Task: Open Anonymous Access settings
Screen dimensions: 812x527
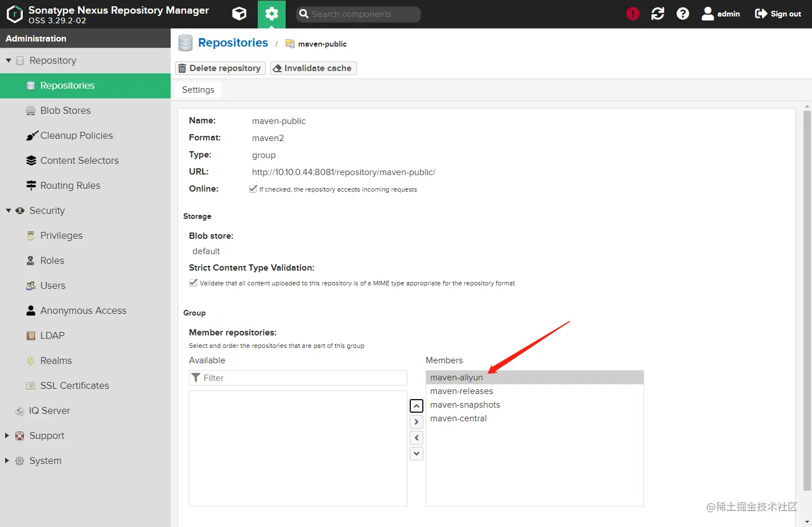Action: (x=85, y=310)
